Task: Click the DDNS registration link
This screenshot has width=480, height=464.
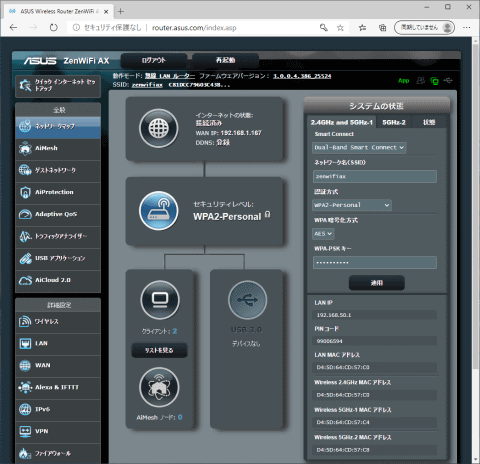Action: 223,143
